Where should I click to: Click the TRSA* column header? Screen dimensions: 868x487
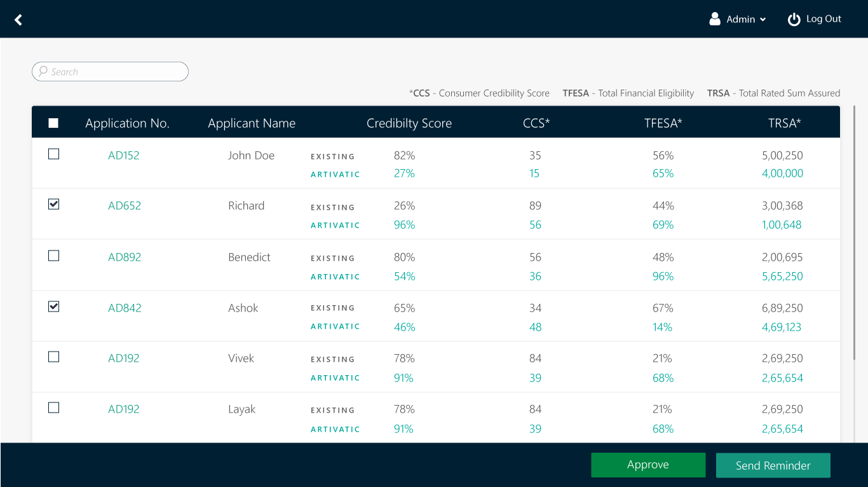click(784, 123)
